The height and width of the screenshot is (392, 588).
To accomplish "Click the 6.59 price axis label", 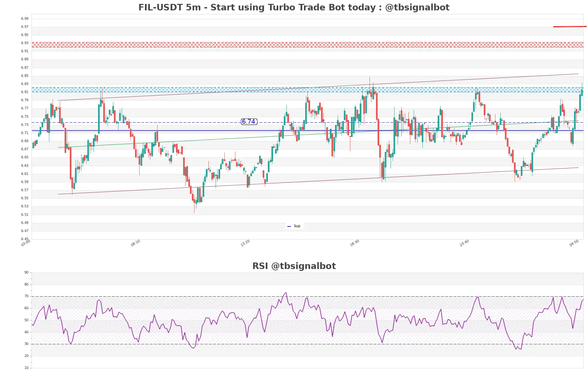I will pyautogui.click(x=25, y=182).
